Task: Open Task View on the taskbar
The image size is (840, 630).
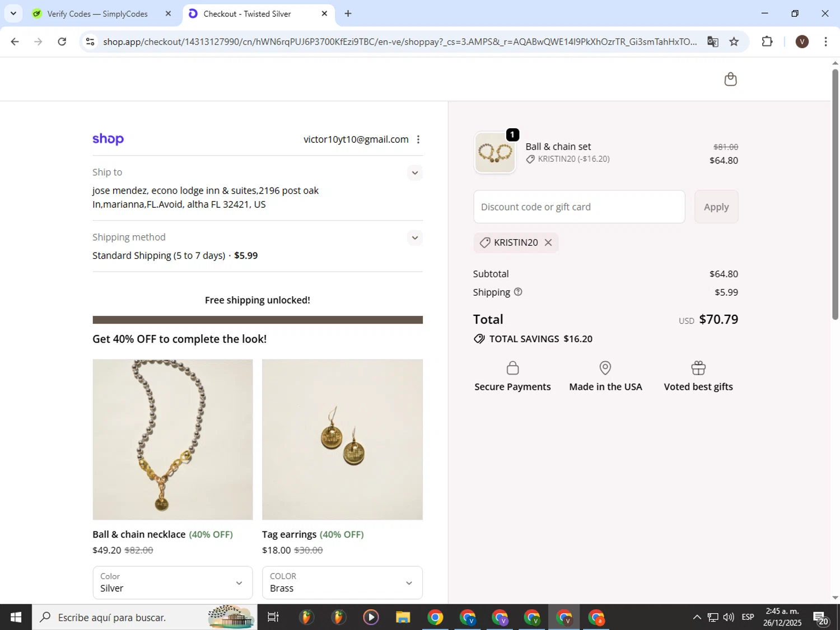Action: (x=273, y=617)
